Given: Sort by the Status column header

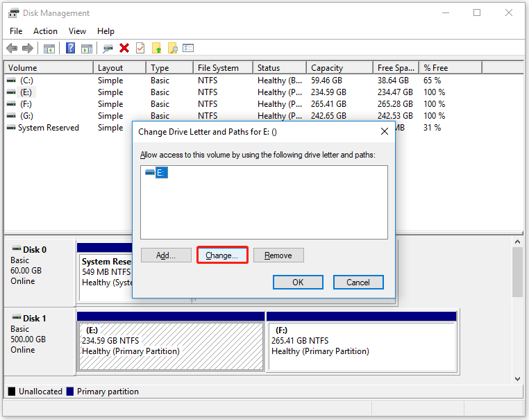Looking at the screenshot, I should pyautogui.click(x=280, y=68).
